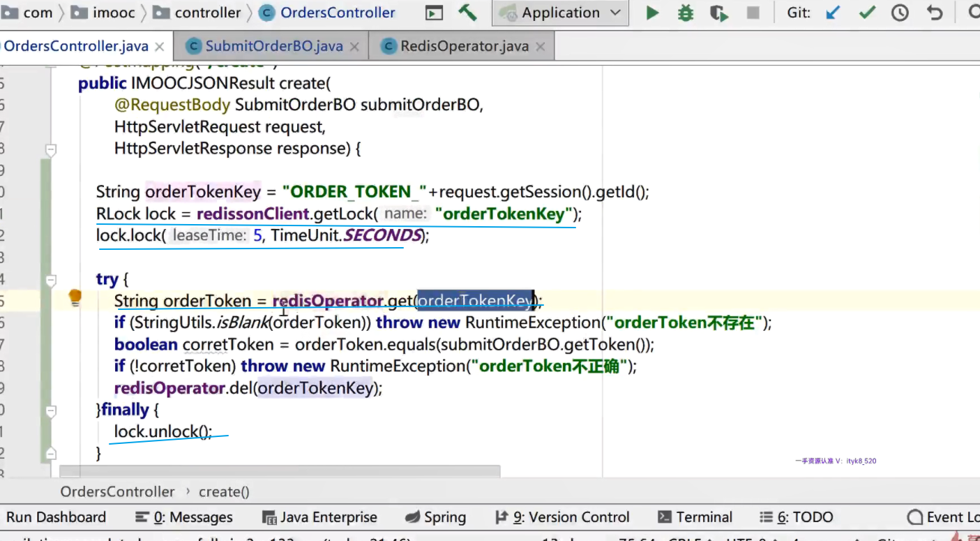The width and height of the screenshot is (980, 541).
Task: Revert changes with the Git undo arrow
Action: (935, 13)
